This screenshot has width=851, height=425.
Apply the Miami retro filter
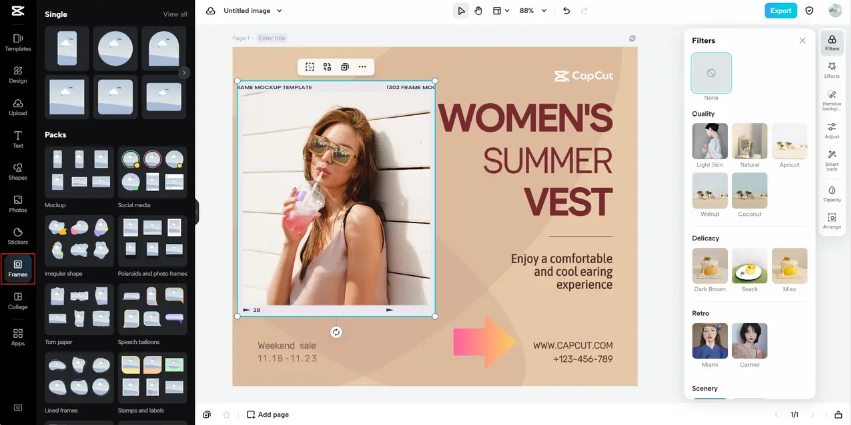(710, 341)
